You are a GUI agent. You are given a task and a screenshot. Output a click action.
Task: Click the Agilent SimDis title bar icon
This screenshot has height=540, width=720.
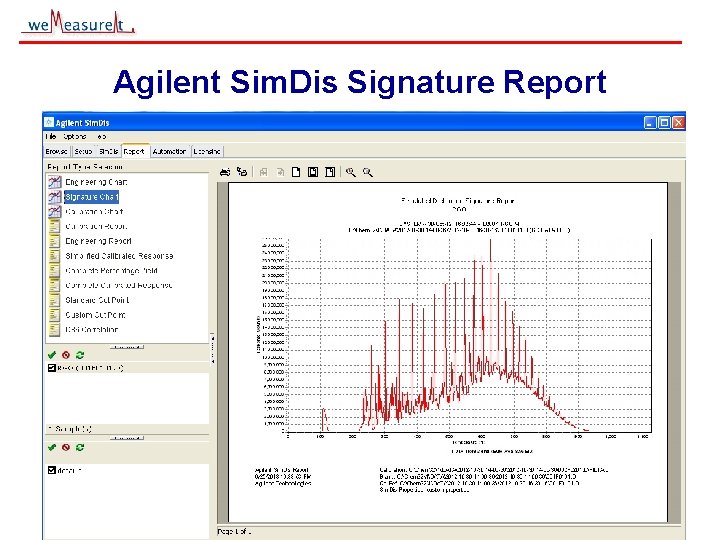49,123
